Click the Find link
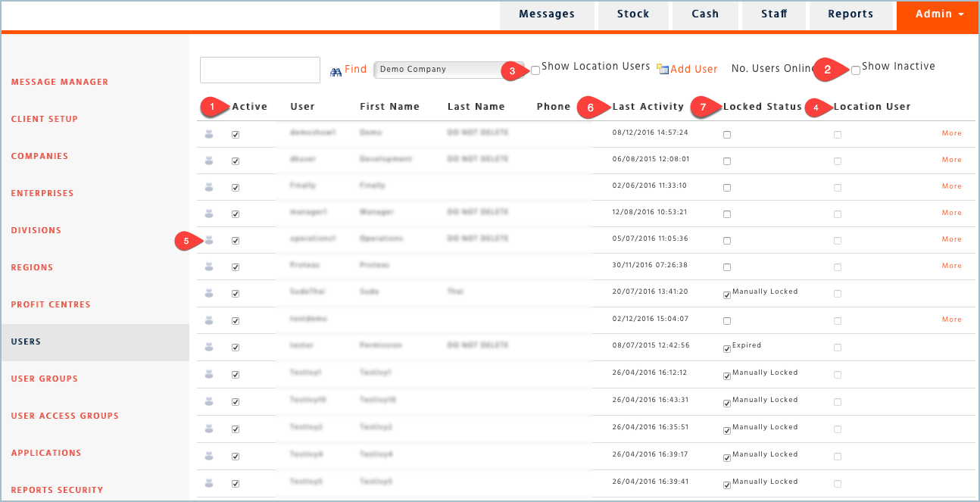Image resolution: width=980 pixels, height=502 pixels. coord(355,70)
